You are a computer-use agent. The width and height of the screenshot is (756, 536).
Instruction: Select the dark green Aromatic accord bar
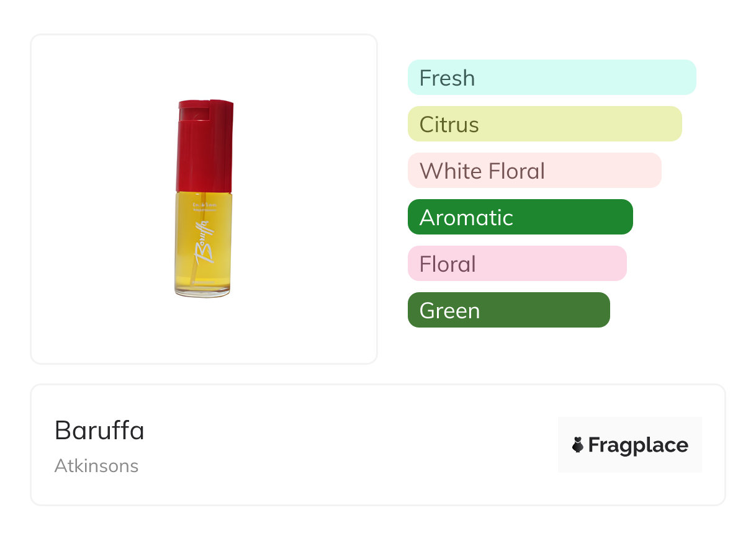pyautogui.click(x=520, y=217)
